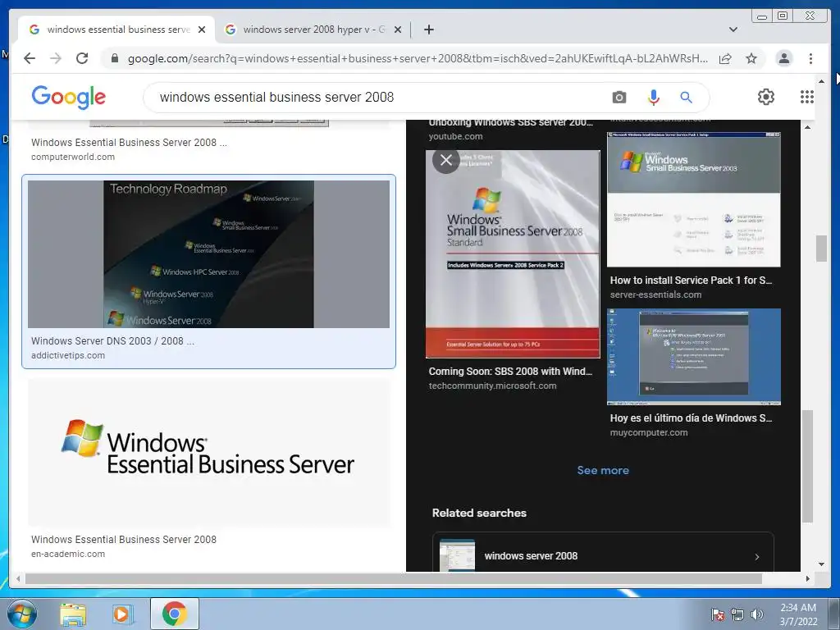This screenshot has width=840, height=630.
Task: Open the en-academic.com source link
Action: pyautogui.click(x=68, y=554)
